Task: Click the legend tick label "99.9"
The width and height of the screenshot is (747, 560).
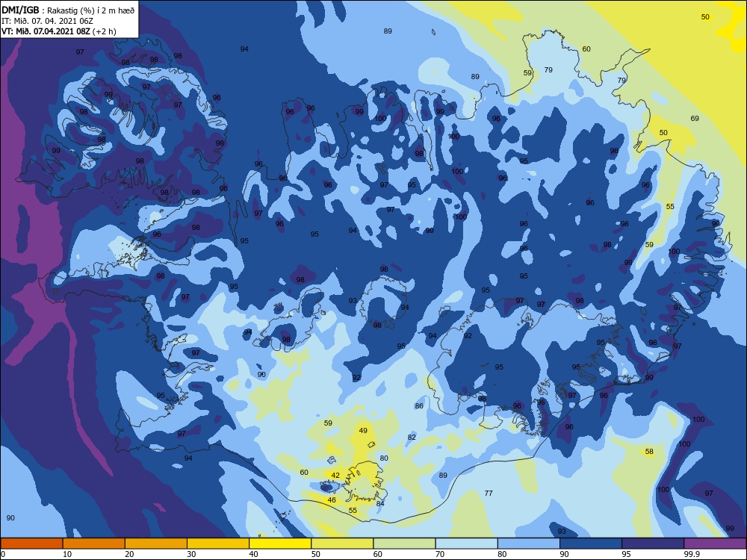Action: point(692,554)
